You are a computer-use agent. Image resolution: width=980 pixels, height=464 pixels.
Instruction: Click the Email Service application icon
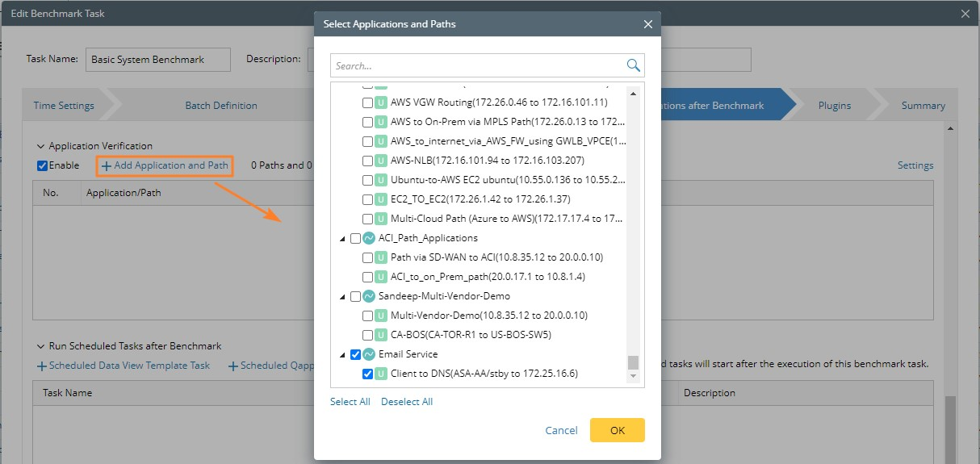(369, 354)
